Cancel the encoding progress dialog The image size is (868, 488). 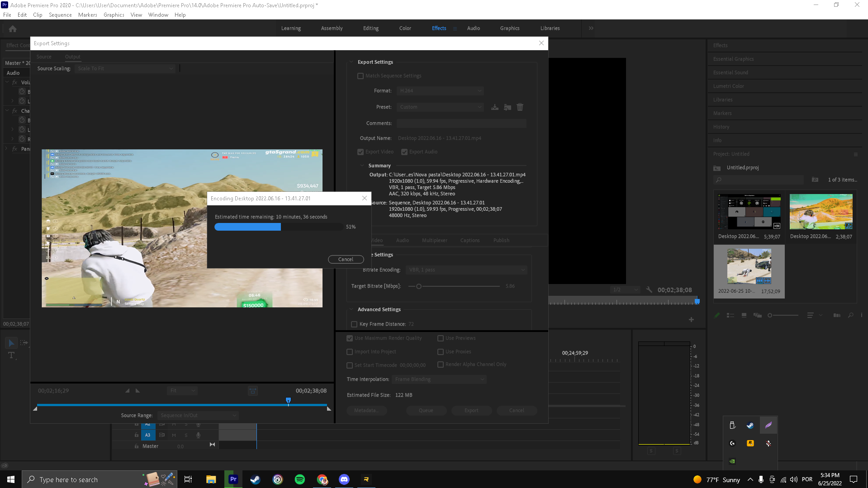346,260
